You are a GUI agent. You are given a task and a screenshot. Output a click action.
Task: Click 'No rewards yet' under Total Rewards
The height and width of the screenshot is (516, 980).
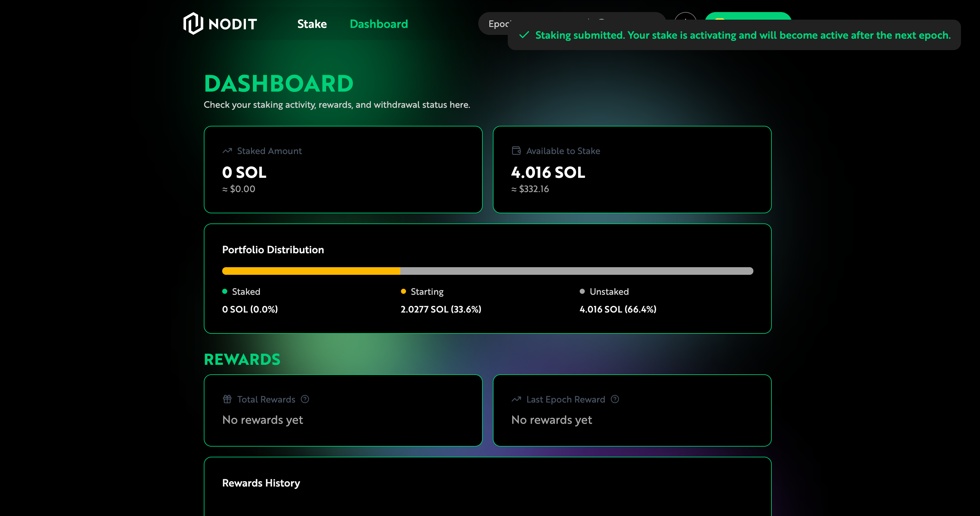[262, 420]
